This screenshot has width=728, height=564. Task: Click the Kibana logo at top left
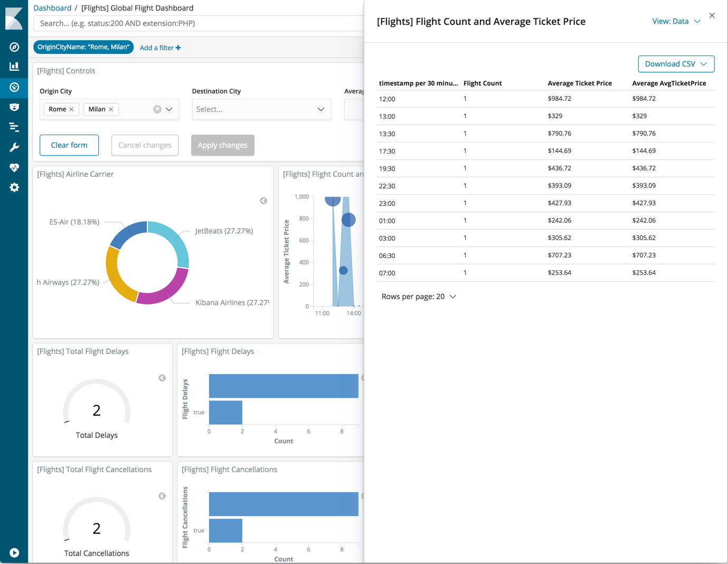pos(14,18)
